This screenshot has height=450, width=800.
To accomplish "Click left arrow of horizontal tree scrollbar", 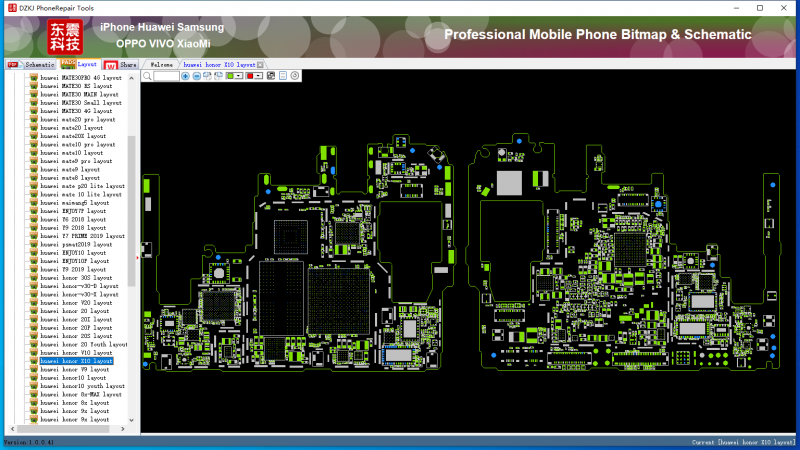I will [x=13, y=429].
